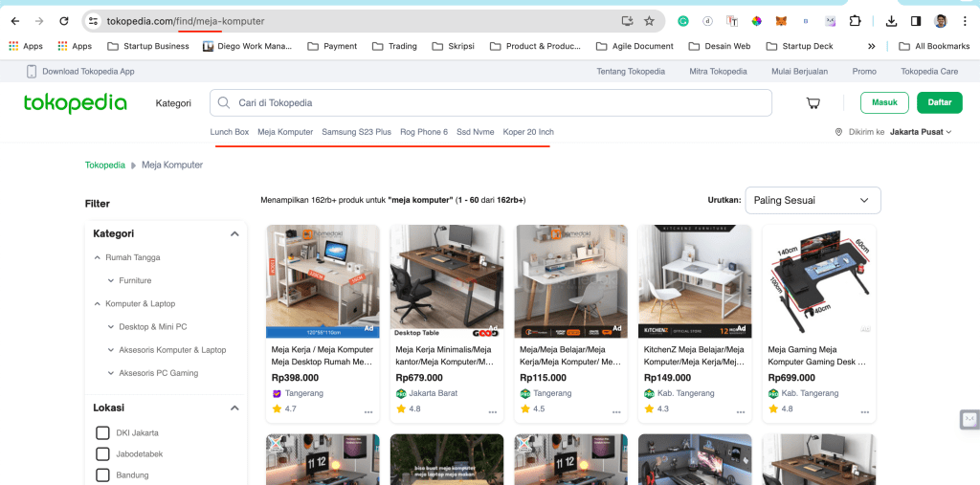Expand the Aksesoris Komputer & Laptop subcategory
Viewport: 980px width, 485px height.
tap(111, 350)
